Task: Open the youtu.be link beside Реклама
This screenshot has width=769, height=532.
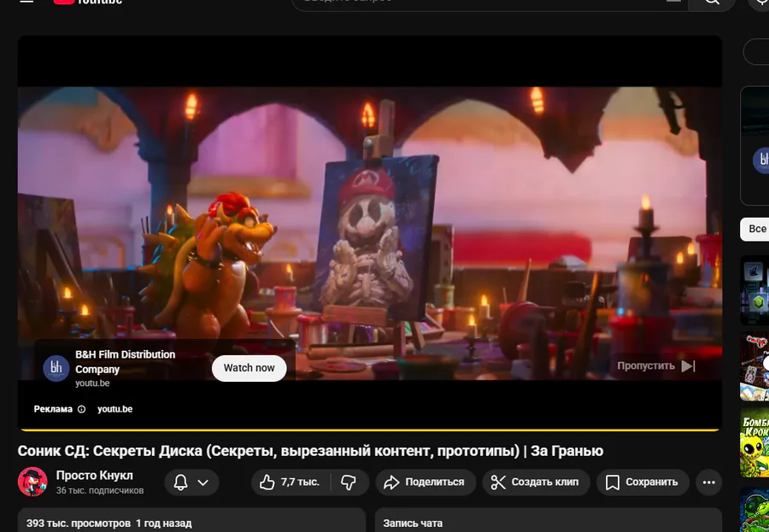Action: (114, 409)
